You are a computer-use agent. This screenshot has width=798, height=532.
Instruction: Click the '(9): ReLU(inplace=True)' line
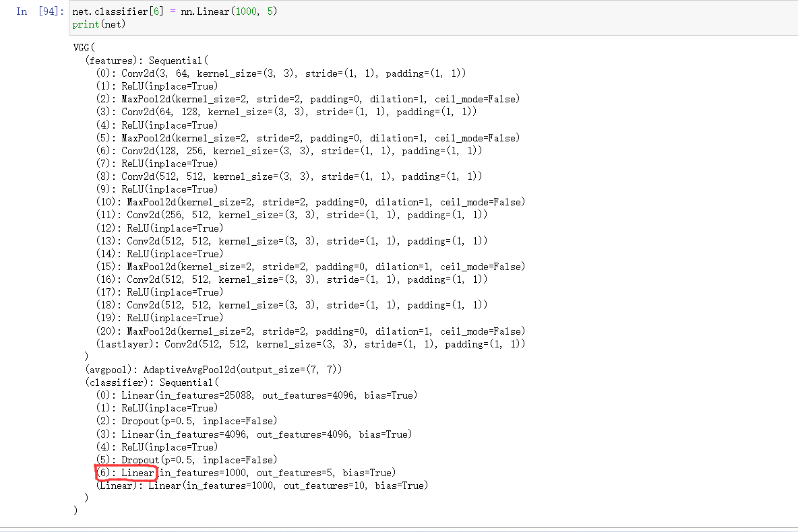pos(157,189)
